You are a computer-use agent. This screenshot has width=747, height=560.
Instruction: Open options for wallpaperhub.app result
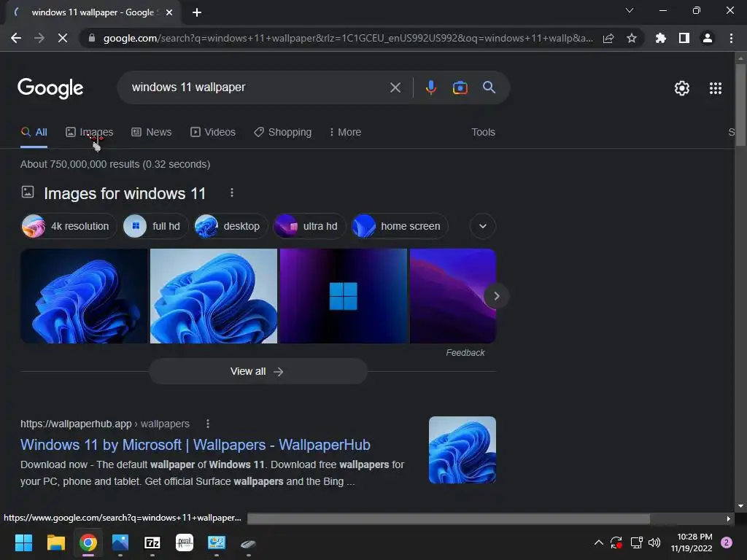208,424
